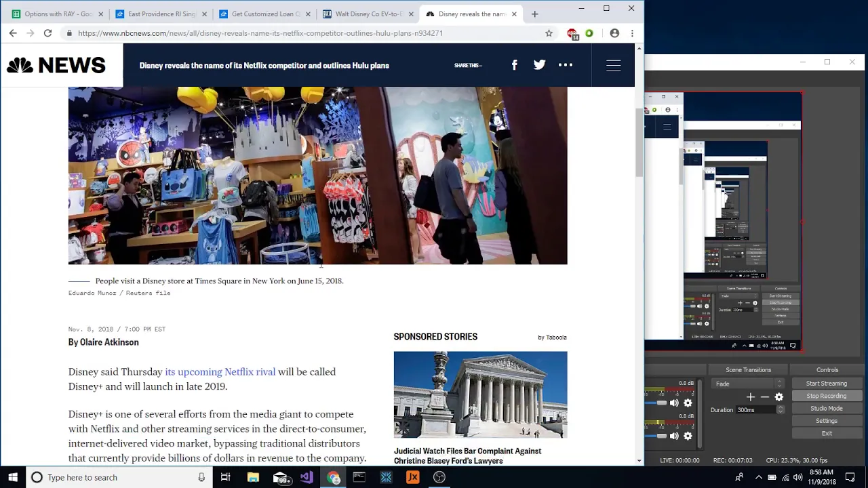The height and width of the screenshot is (488, 868).
Task: Open the red adblock extension icon
Action: [572, 33]
